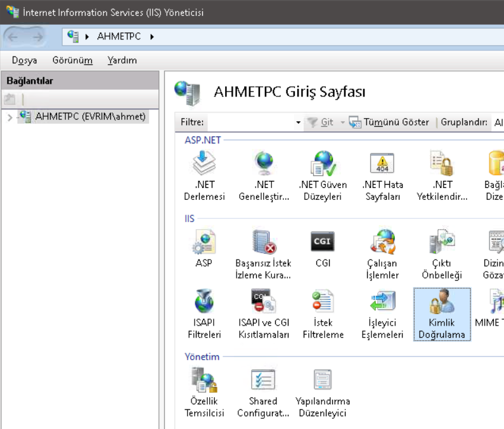Image resolution: width=504 pixels, height=429 pixels.
Task: Click the IIS group header
Action: 190,218
